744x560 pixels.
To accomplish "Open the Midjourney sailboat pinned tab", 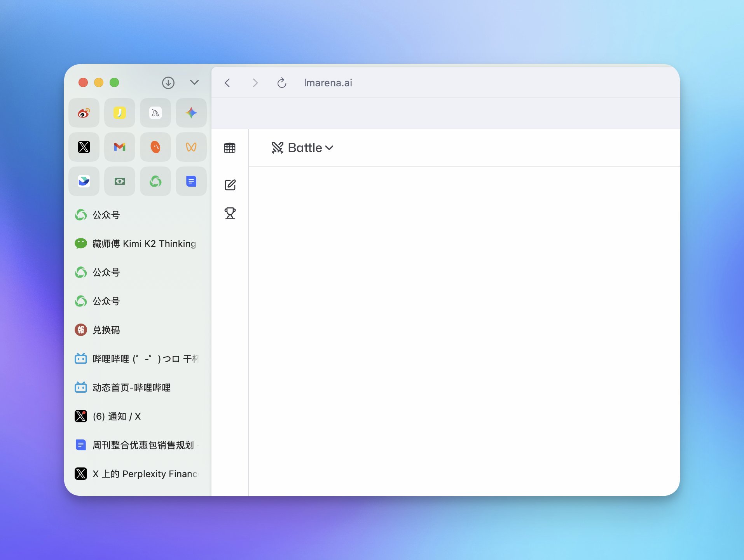I will tap(155, 113).
